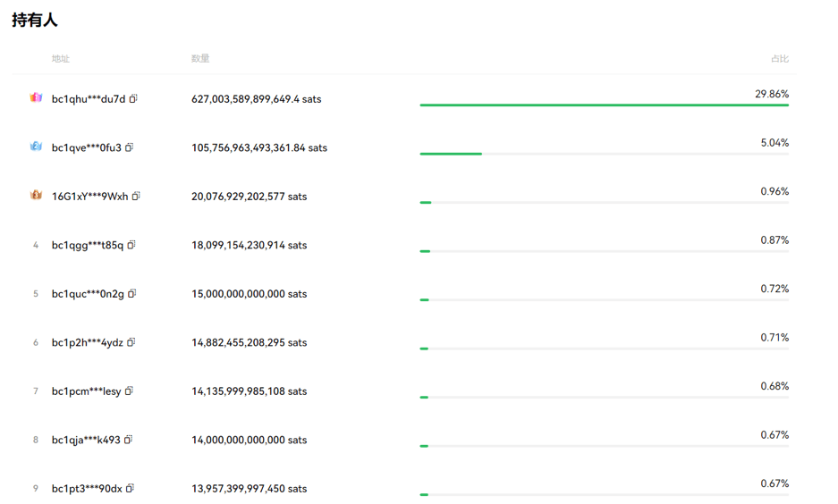Image resolution: width=838 pixels, height=504 pixels.
Task: Click the first-place gold medal icon
Action: pyautogui.click(x=36, y=97)
